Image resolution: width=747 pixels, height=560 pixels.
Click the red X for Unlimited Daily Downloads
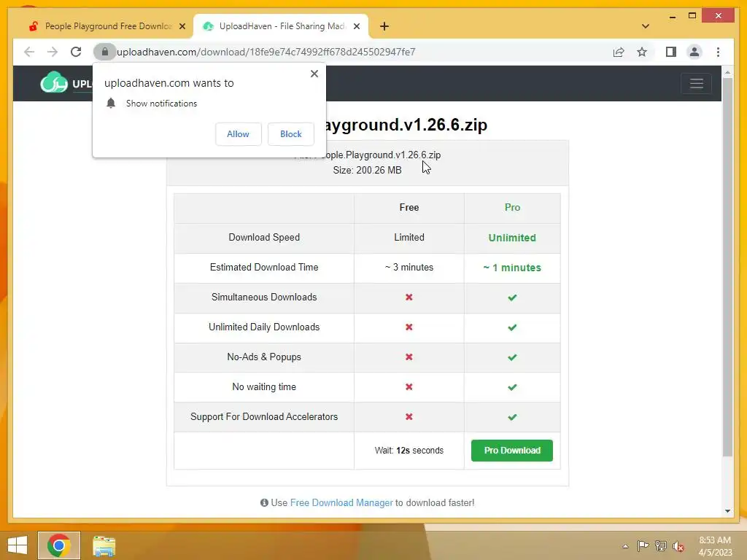tap(409, 327)
